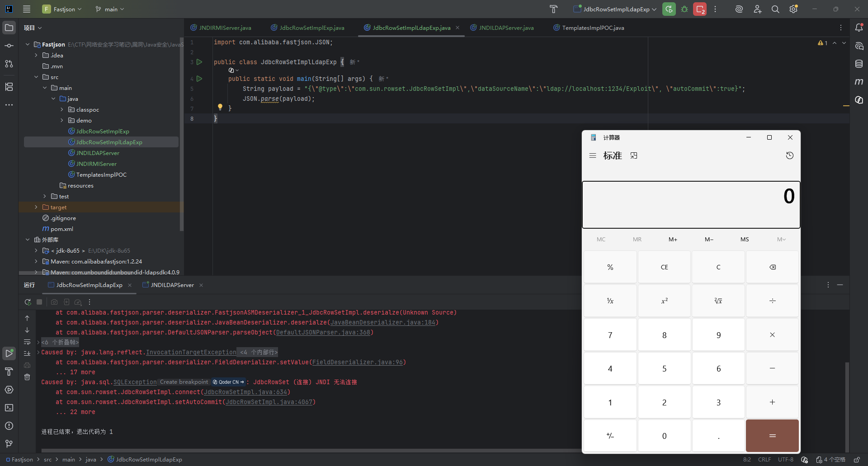Viewport: 868px width, 466px height.
Task: Toggle calculator keep-on-top mode
Action: coord(634,155)
